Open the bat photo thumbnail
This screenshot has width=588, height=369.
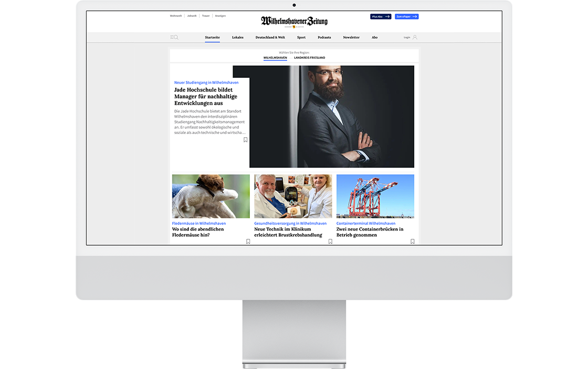[x=211, y=196]
